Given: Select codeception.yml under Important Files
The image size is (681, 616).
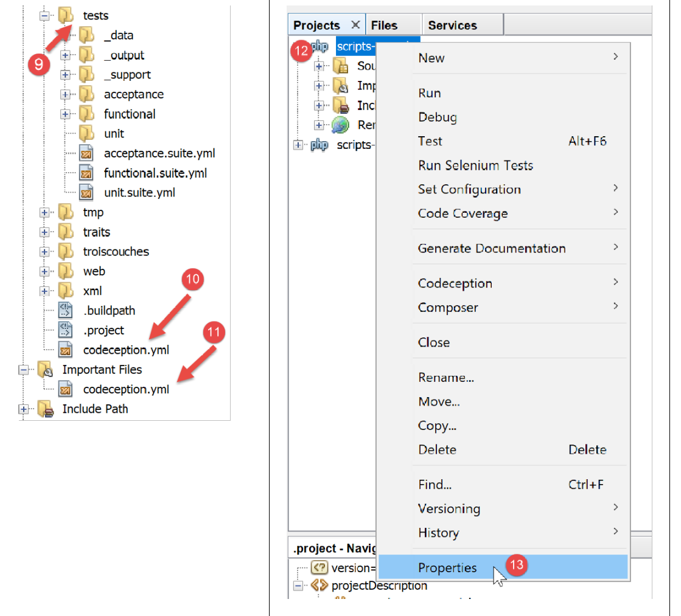Looking at the screenshot, I should click(126, 389).
